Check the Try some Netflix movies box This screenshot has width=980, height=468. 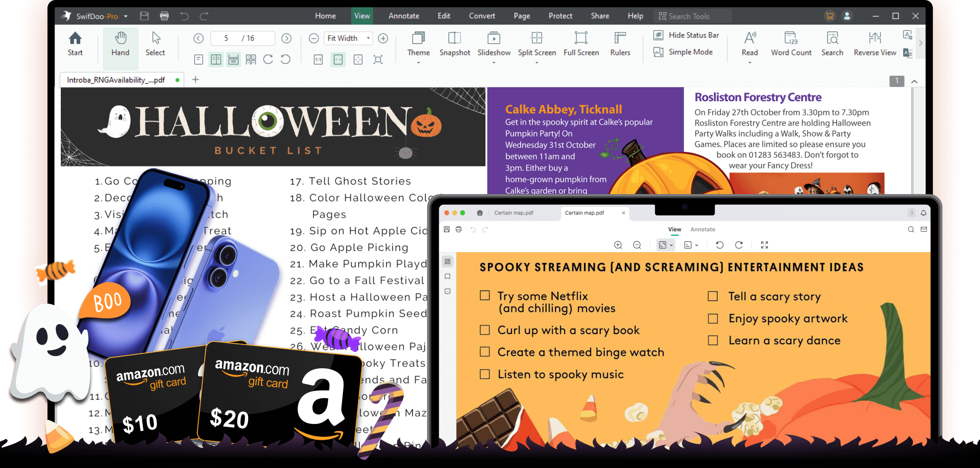(485, 296)
